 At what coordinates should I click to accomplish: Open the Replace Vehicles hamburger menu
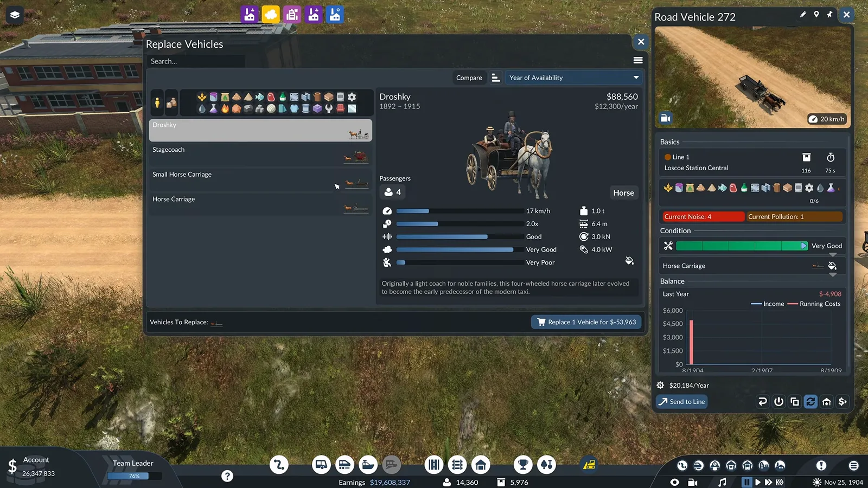click(638, 60)
